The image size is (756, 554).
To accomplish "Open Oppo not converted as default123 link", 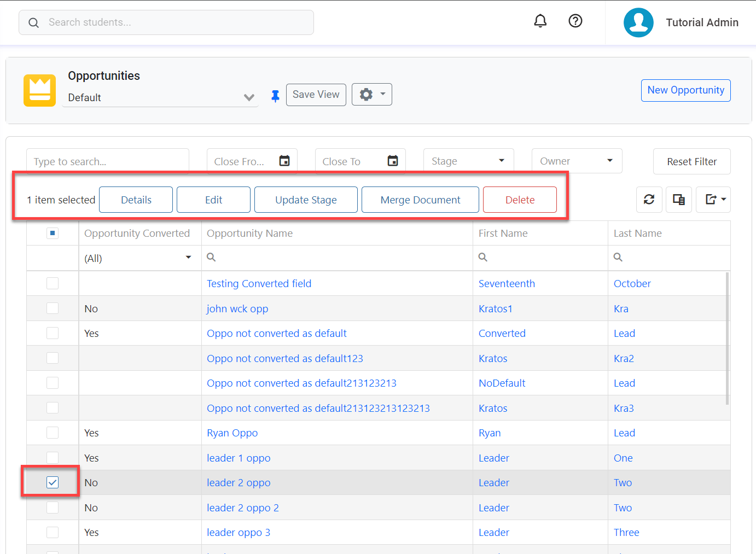I will click(284, 358).
